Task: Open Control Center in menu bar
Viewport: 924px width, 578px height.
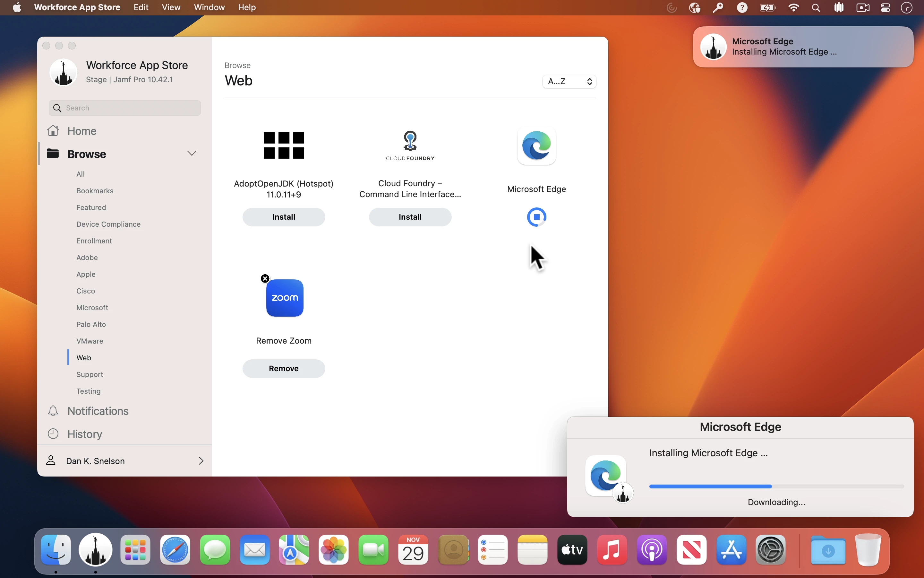Action: point(886,8)
